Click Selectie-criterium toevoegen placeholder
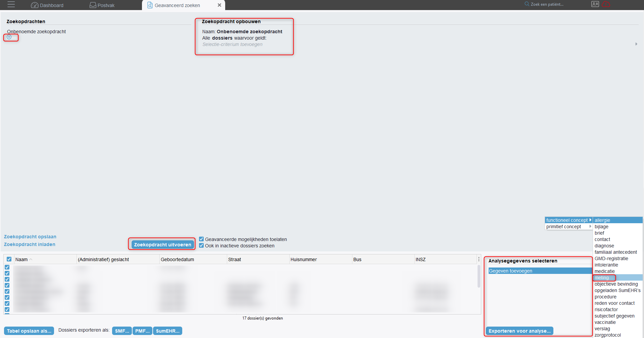Viewport: 644px width, 338px height. (232, 44)
